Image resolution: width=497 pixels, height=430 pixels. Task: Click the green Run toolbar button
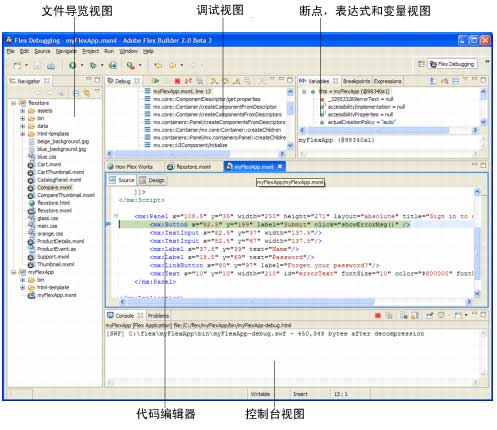(x=72, y=65)
